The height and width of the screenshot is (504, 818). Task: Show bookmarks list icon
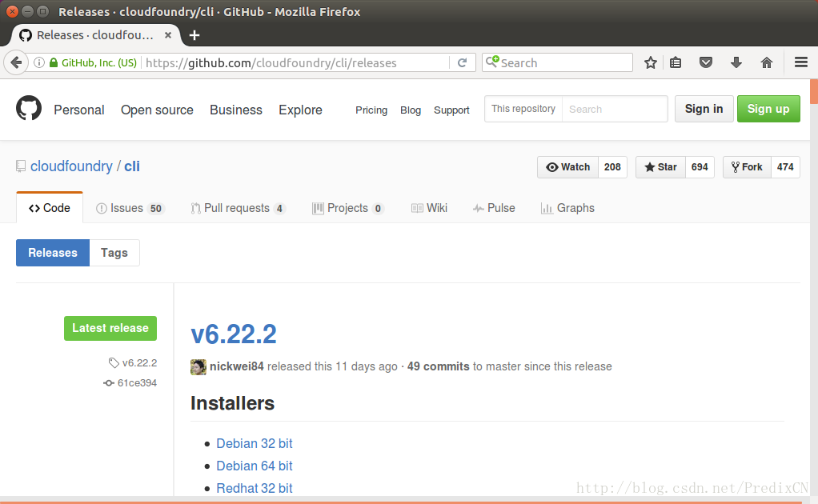(676, 63)
